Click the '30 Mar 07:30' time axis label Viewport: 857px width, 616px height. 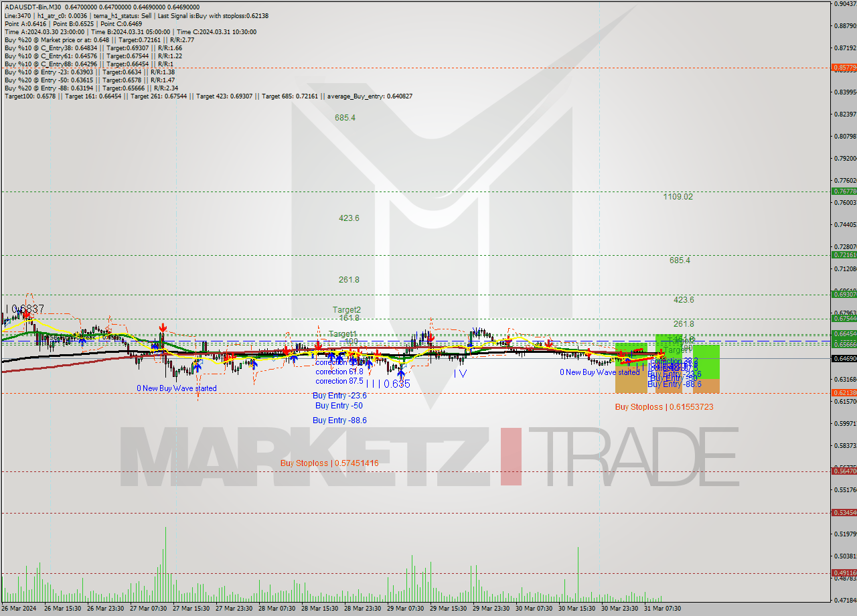534,609
